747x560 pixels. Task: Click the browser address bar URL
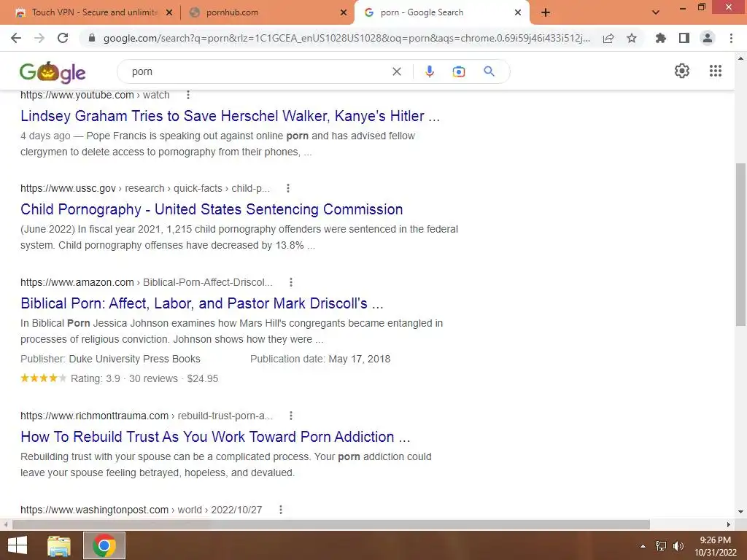(x=347, y=38)
